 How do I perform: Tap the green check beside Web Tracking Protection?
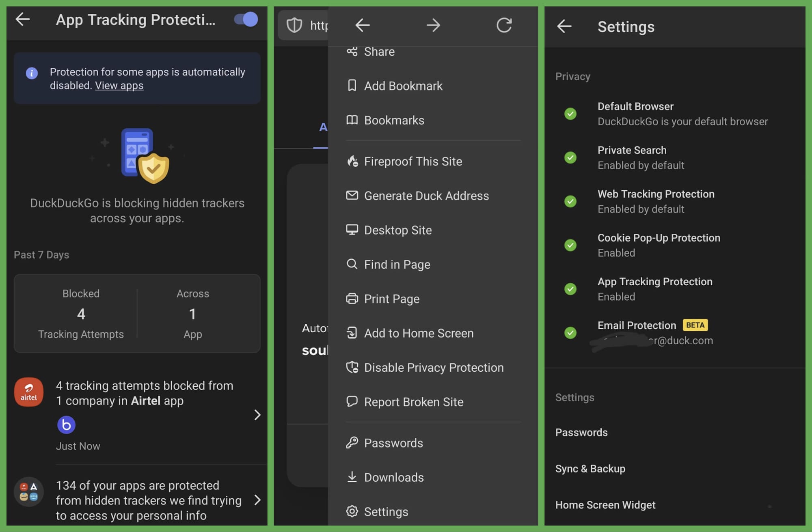point(570,201)
